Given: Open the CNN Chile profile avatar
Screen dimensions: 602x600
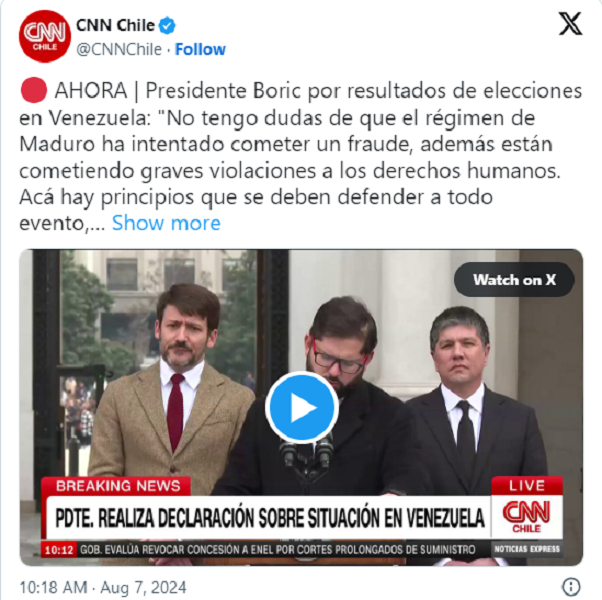Looking at the screenshot, I should (x=45, y=36).
